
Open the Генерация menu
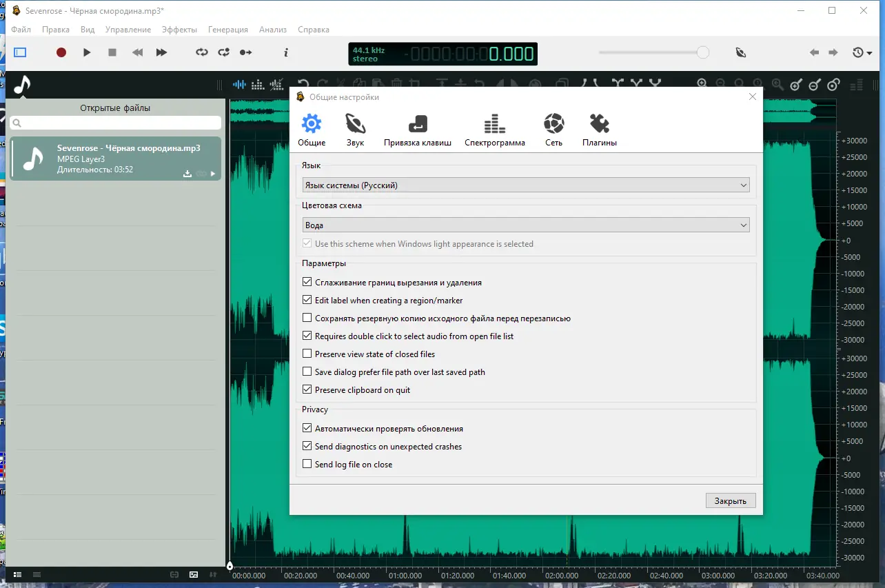[x=227, y=30]
